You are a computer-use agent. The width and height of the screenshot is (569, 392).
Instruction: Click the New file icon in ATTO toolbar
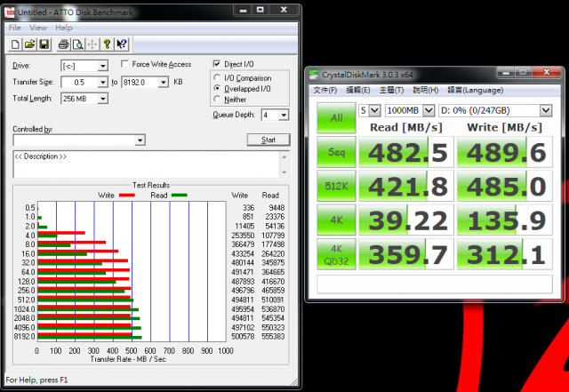(x=15, y=44)
